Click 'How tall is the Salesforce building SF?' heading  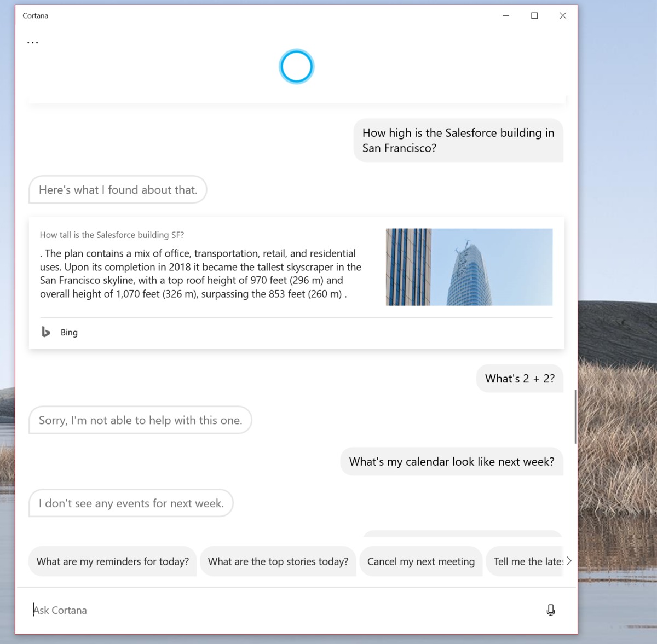tap(112, 235)
